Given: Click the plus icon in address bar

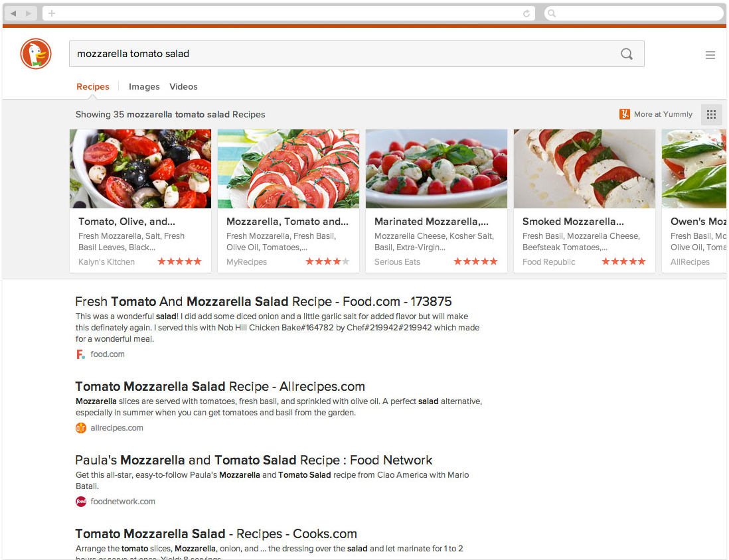Looking at the screenshot, I should [x=52, y=13].
